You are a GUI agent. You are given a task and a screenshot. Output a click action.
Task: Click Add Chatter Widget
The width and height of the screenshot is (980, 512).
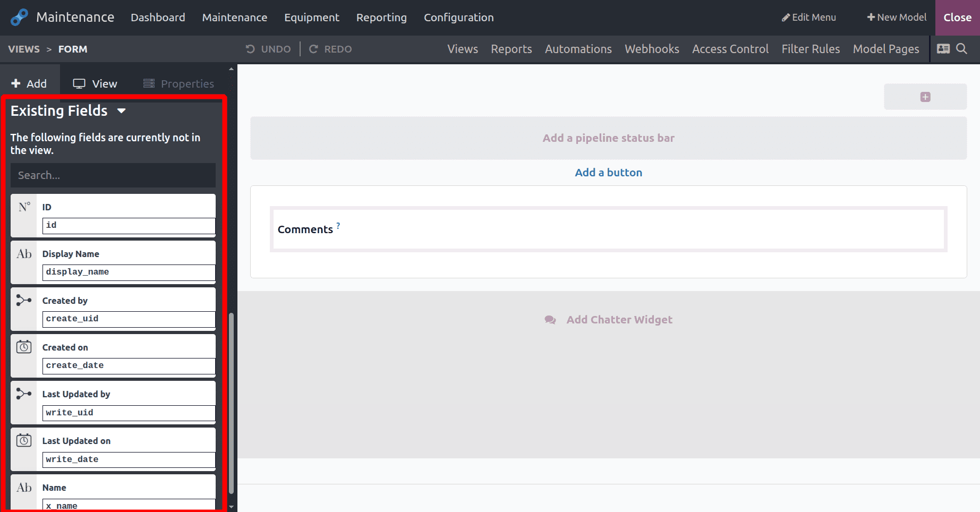pos(609,320)
